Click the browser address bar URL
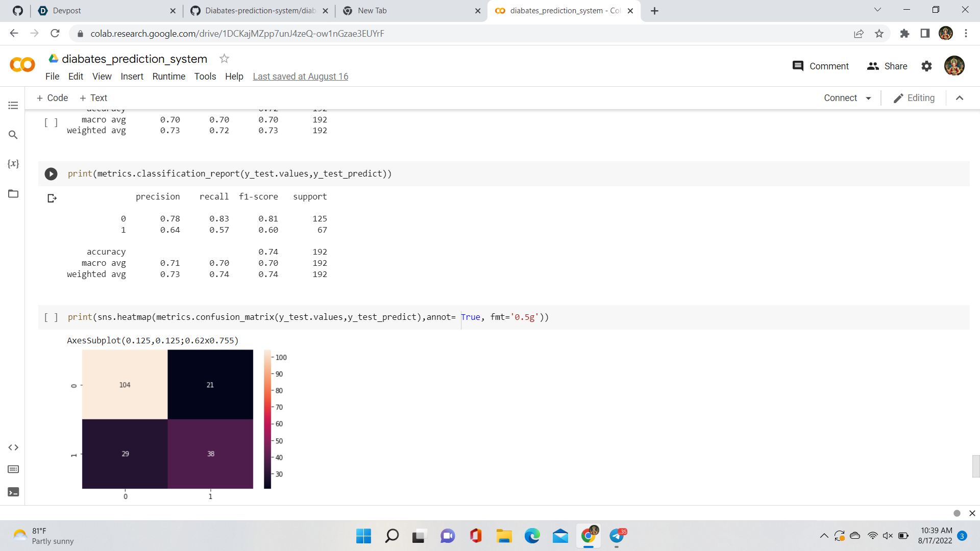This screenshot has width=980, height=551. click(237, 34)
